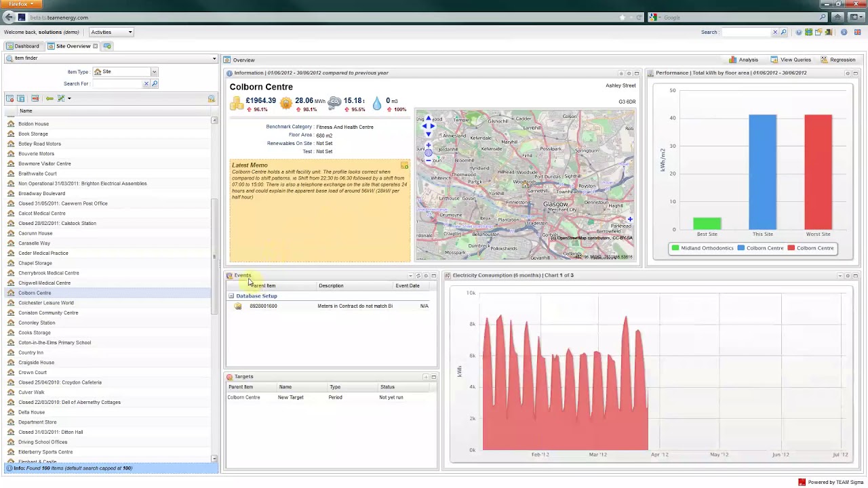This screenshot has height=488, width=868.
Task: Click the top-right Search input field
Action: pyautogui.click(x=747, y=32)
